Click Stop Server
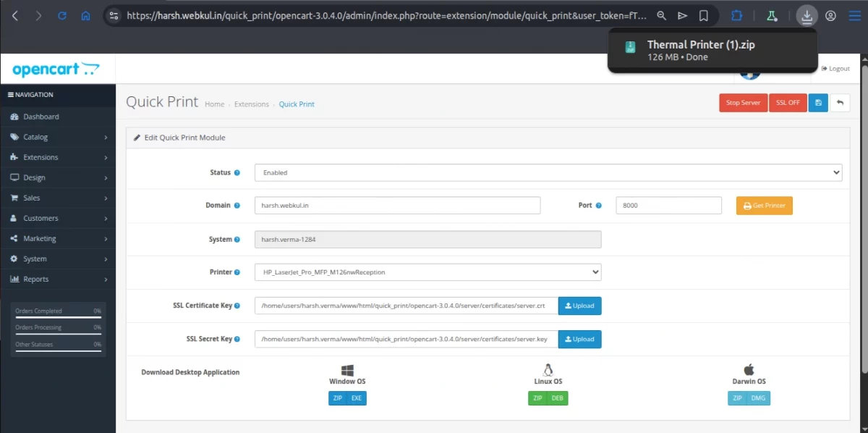The height and width of the screenshot is (433, 868). (743, 102)
